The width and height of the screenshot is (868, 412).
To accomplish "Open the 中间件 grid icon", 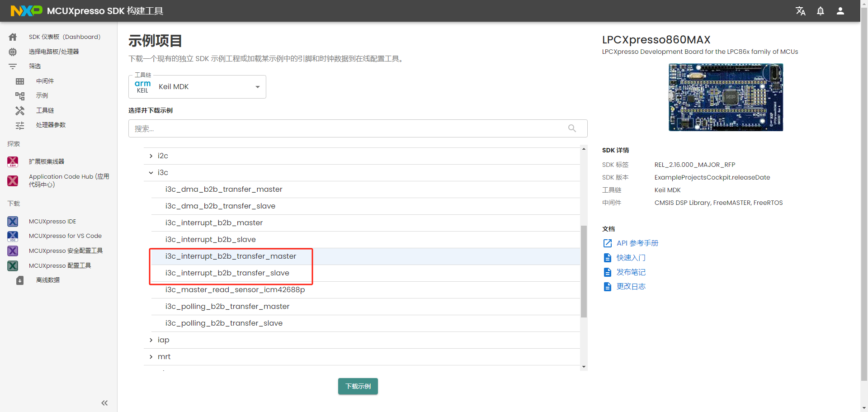I will pos(20,81).
